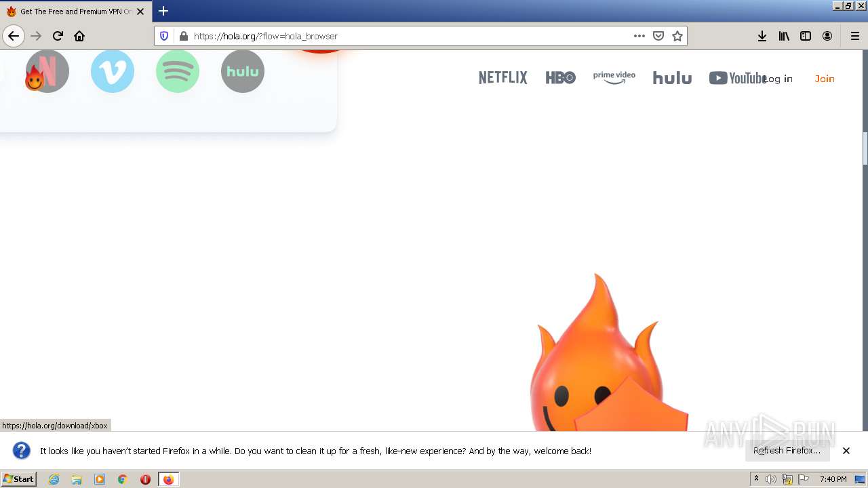Go back to previous page
This screenshot has width=868, height=488.
tap(14, 36)
